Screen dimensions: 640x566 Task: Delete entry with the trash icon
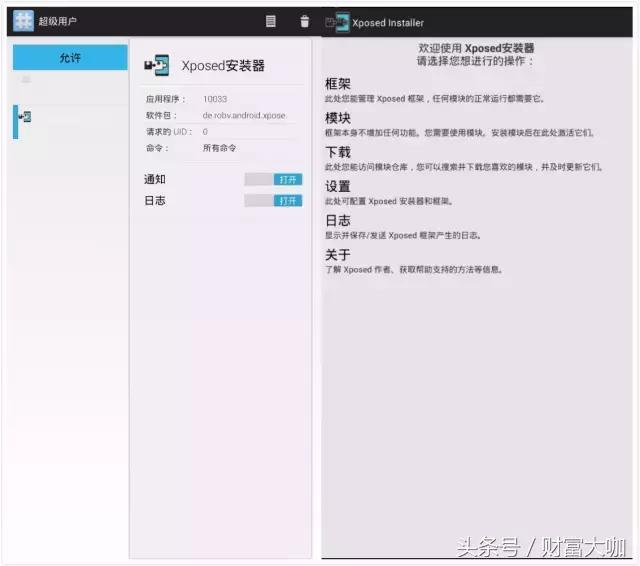pyautogui.click(x=304, y=21)
